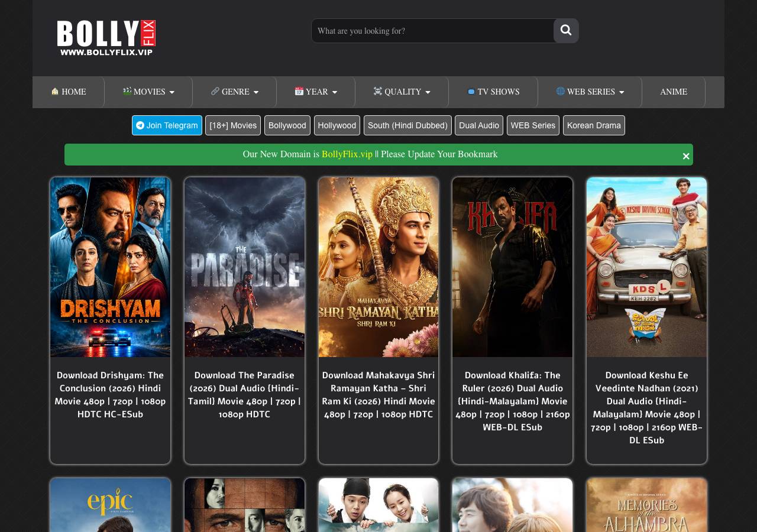Open the Hollywood category button
This screenshot has width=757, height=532.
click(x=337, y=125)
